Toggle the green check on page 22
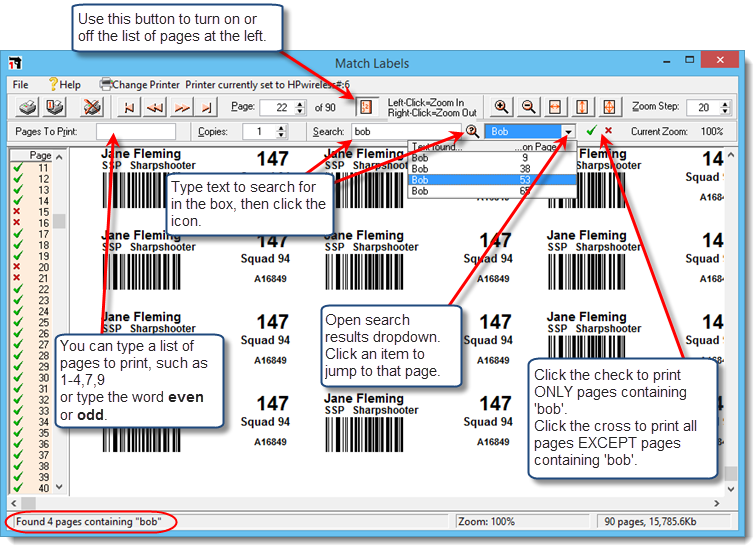754x546 pixels. click(x=18, y=289)
